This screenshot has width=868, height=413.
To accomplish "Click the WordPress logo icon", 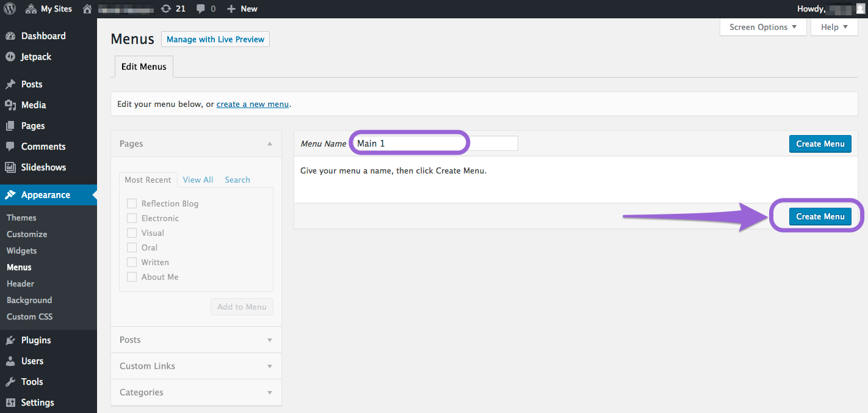I will [10, 9].
